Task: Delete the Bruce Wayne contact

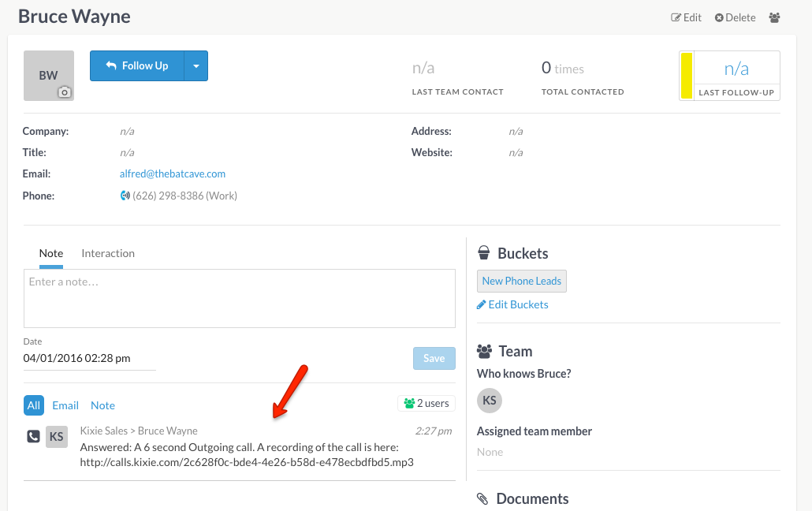Action: [x=735, y=17]
